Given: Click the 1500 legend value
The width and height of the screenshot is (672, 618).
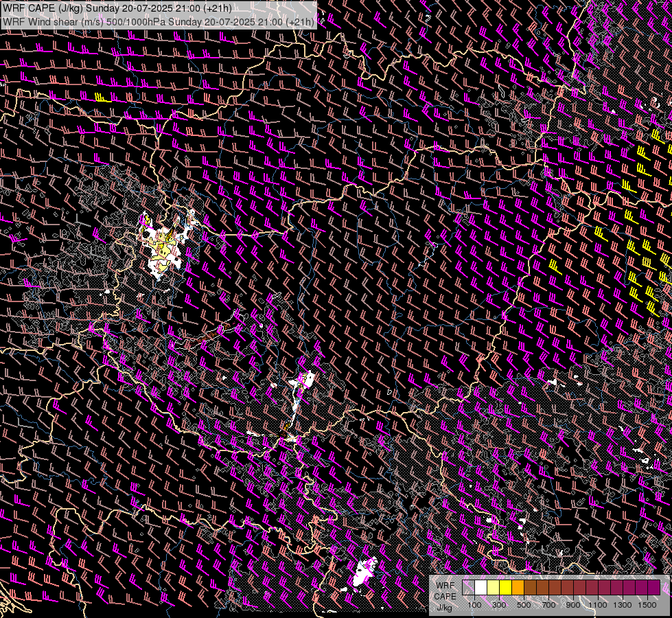Looking at the screenshot, I should pos(647,605).
